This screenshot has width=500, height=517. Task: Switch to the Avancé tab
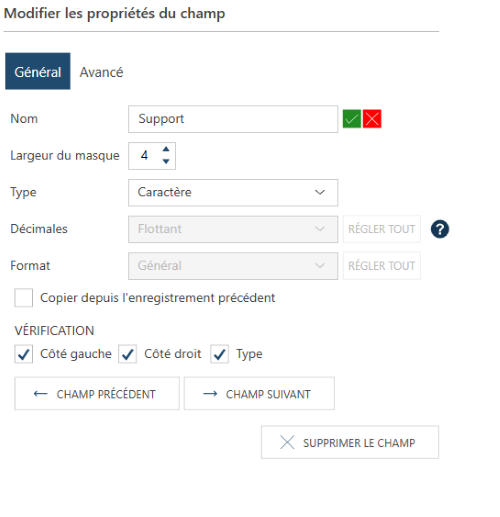pyautogui.click(x=101, y=72)
